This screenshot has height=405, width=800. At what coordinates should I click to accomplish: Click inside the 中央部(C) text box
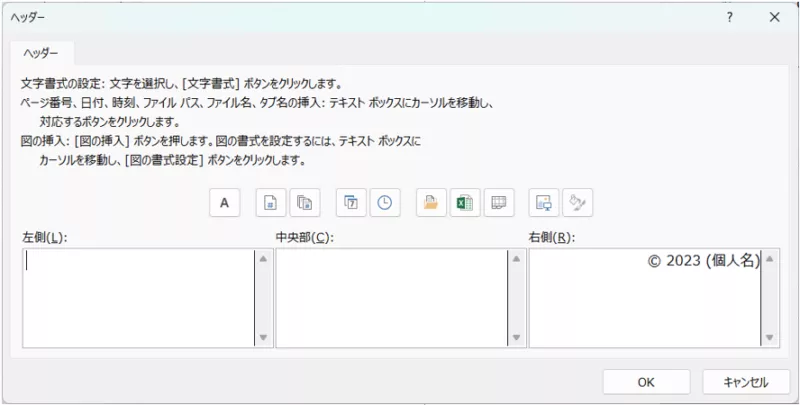391,298
